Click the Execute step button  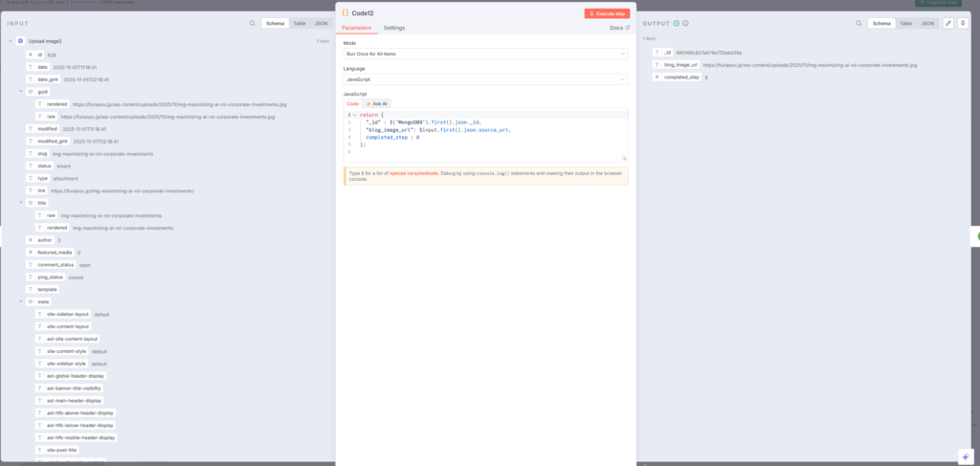pyautogui.click(x=607, y=13)
